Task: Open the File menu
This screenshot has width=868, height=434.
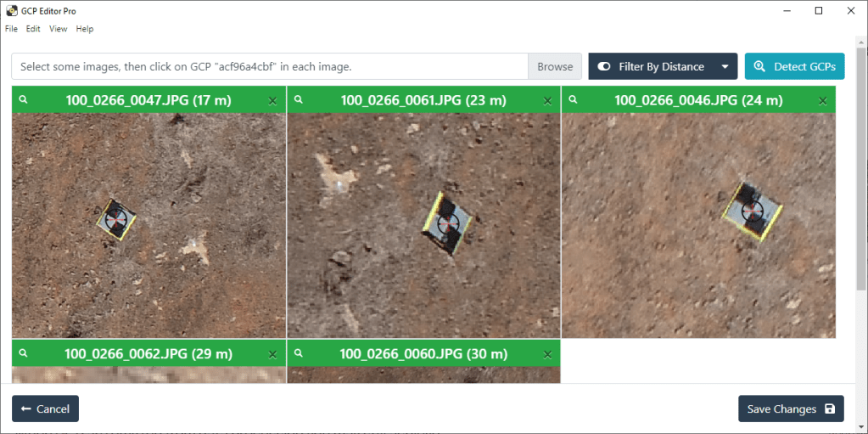Action: point(11,29)
